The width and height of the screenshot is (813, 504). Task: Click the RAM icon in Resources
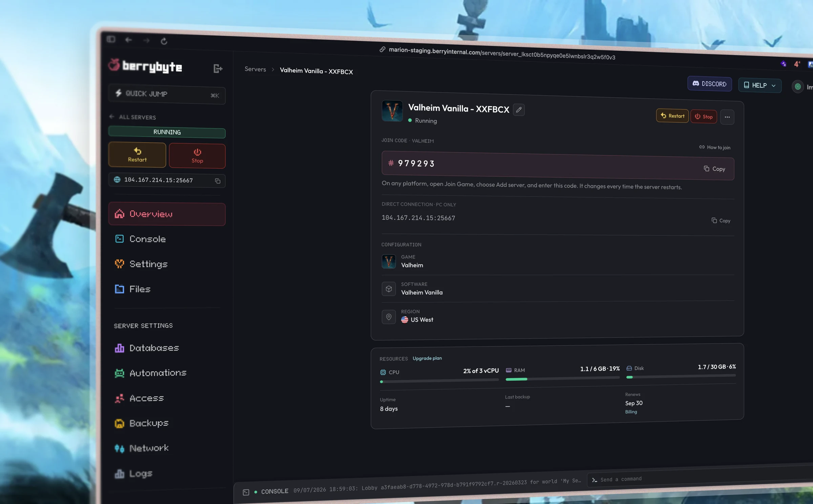click(x=508, y=370)
